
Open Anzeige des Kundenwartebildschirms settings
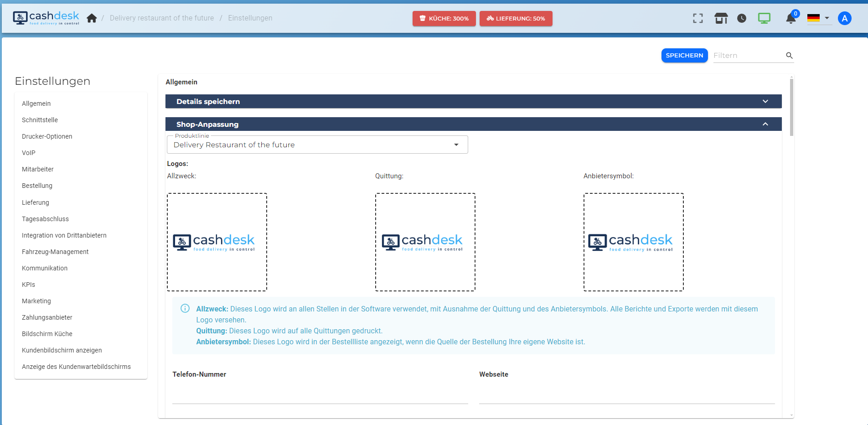click(x=76, y=367)
